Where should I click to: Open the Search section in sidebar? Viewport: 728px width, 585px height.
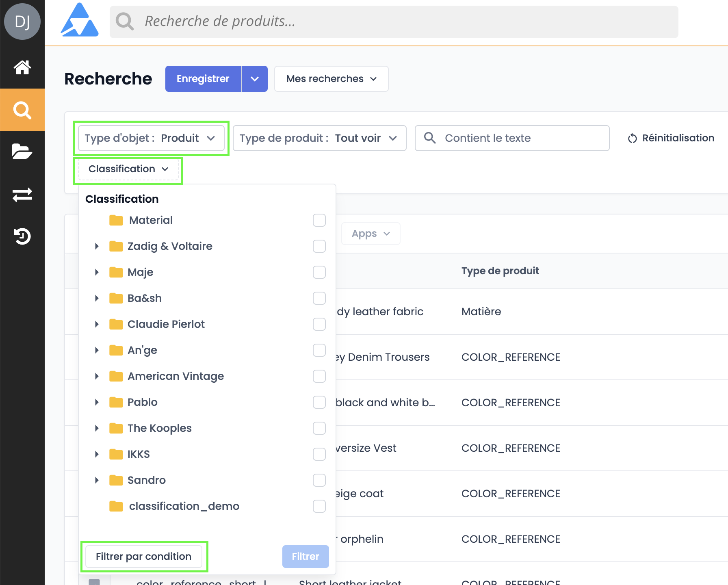coord(22,110)
